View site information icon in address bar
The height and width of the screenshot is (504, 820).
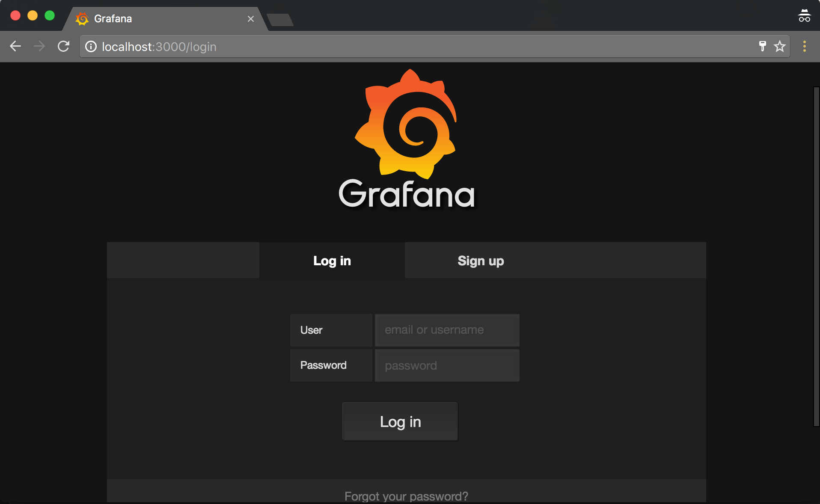91,46
